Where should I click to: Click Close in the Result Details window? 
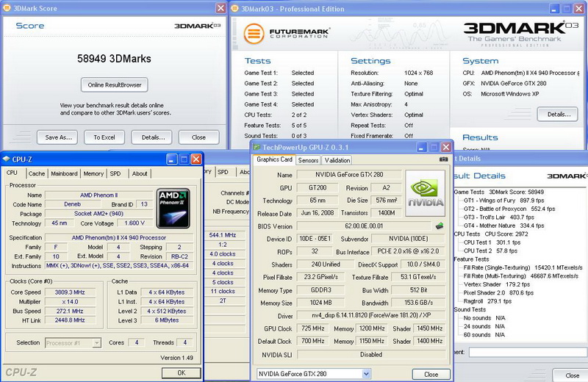click(x=572, y=375)
